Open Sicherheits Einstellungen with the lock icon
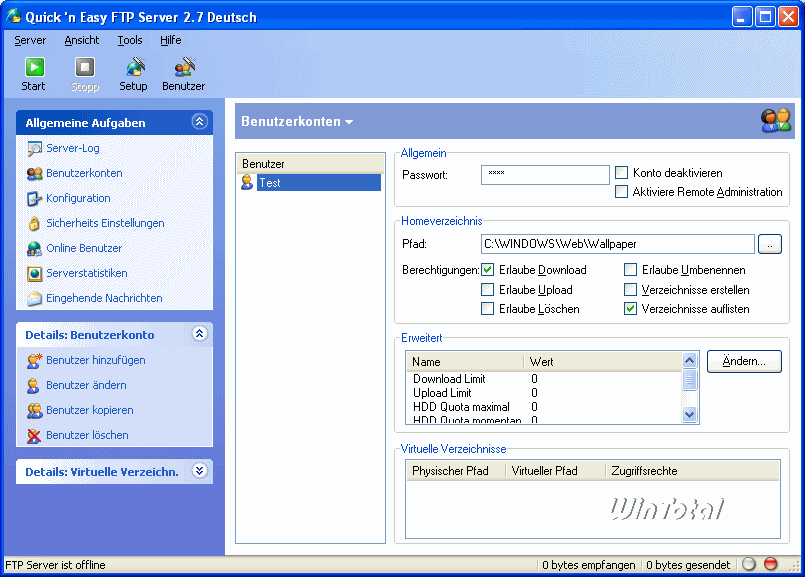This screenshot has height=577, width=805. coord(35,223)
